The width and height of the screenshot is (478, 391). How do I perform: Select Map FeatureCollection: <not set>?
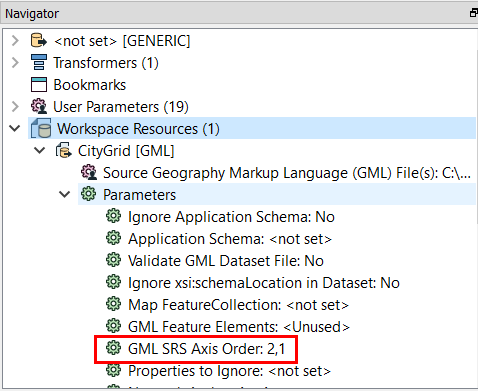238,305
